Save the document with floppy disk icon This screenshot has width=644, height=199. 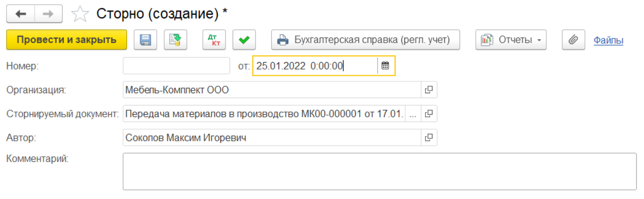click(x=145, y=40)
